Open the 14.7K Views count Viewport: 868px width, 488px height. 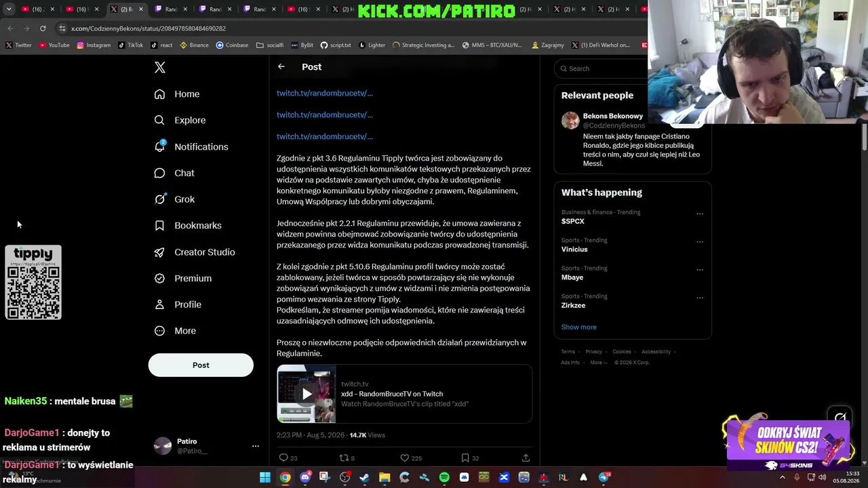click(x=367, y=435)
